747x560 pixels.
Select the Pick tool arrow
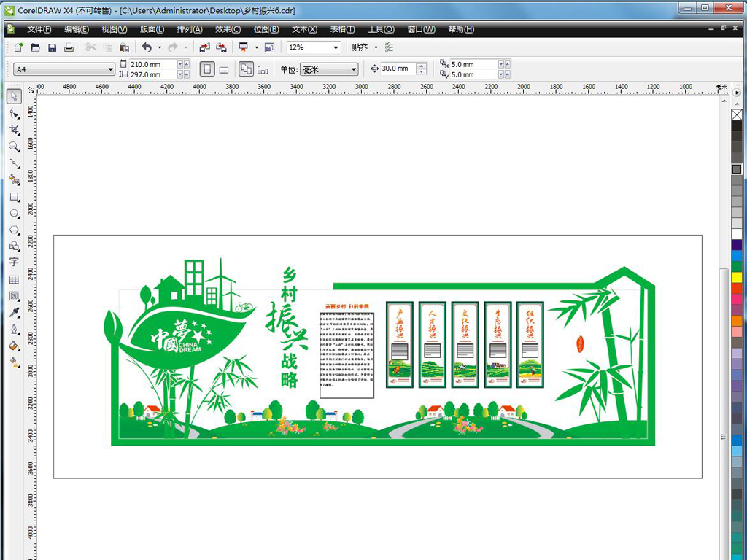(14, 96)
